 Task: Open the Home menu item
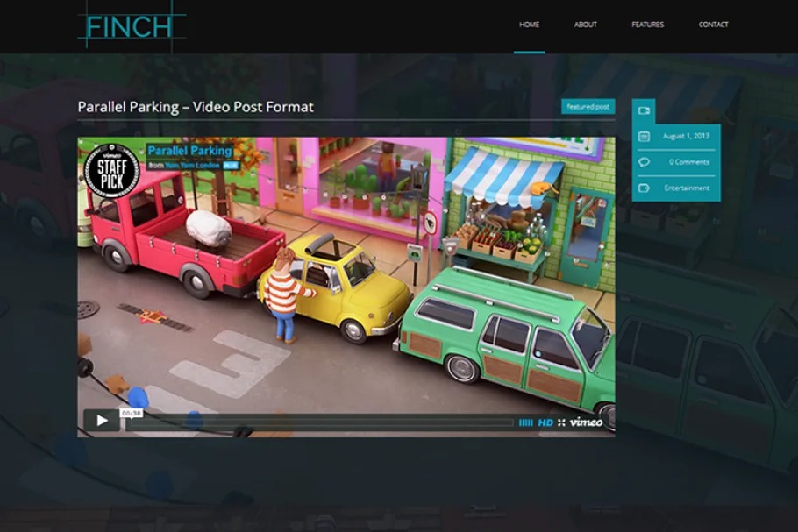pos(529,25)
